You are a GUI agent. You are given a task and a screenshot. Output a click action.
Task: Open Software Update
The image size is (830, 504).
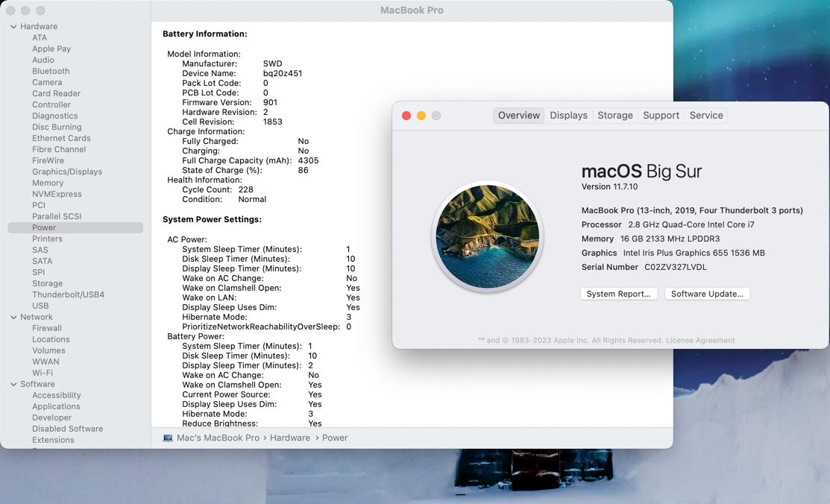point(707,294)
